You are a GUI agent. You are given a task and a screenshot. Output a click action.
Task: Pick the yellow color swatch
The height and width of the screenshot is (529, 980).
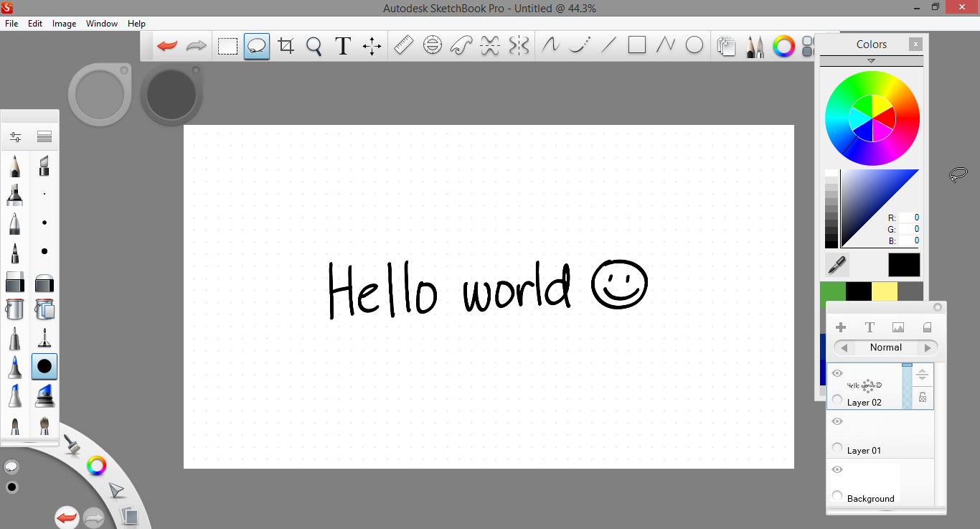tap(884, 291)
